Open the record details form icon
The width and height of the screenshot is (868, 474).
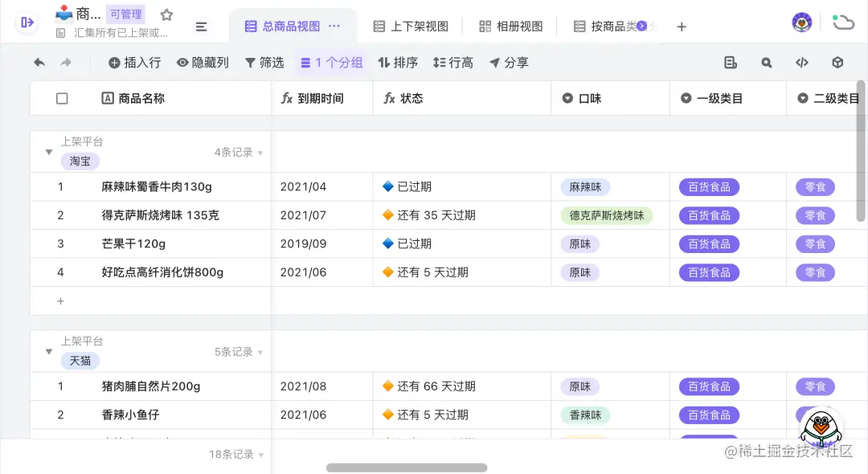click(x=730, y=62)
